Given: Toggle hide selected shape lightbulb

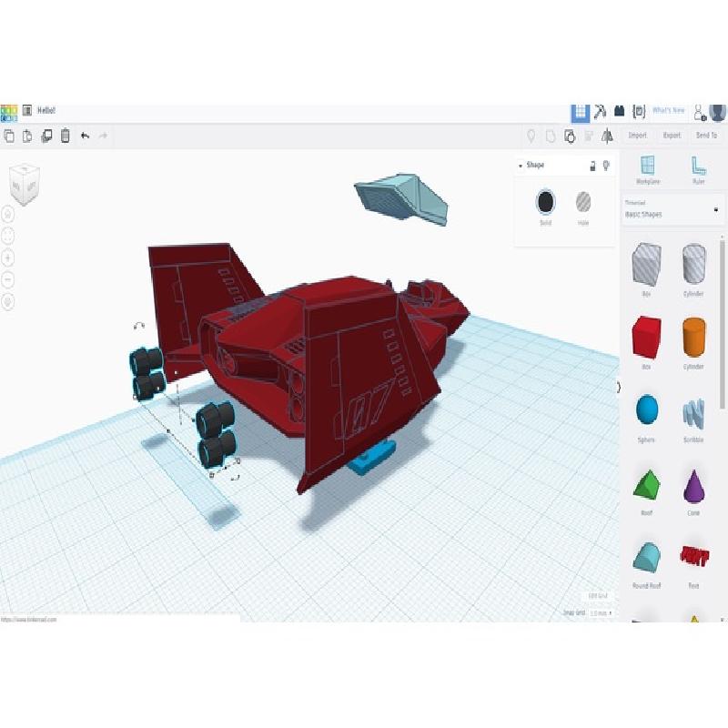Looking at the screenshot, I should (x=606, y=166).
